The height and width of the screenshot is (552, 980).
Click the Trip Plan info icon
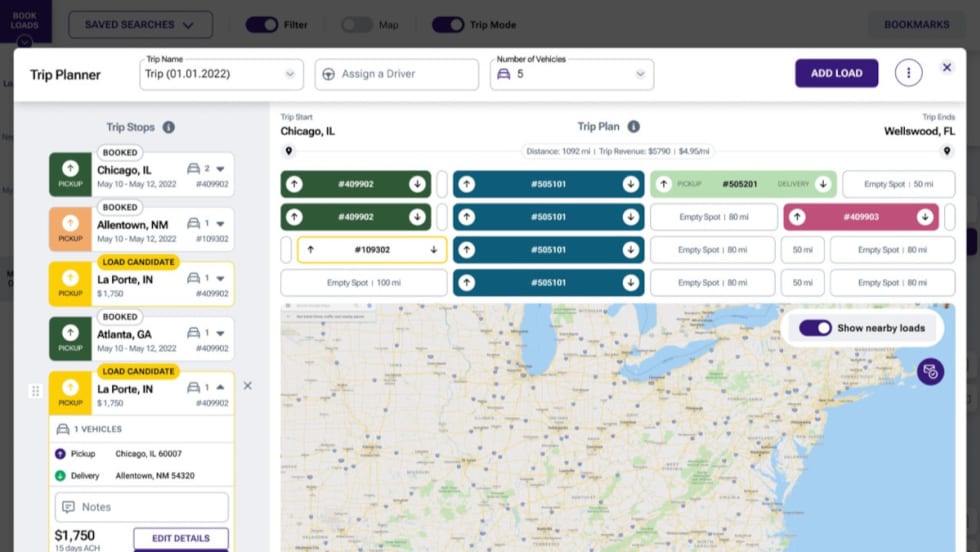(x=633, y=127)
